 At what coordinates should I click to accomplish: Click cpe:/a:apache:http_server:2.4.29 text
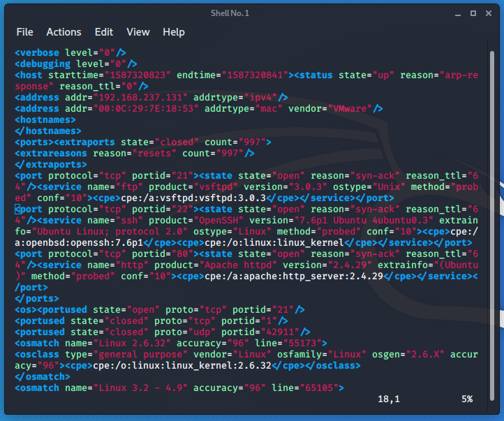[x=294, y=276]
